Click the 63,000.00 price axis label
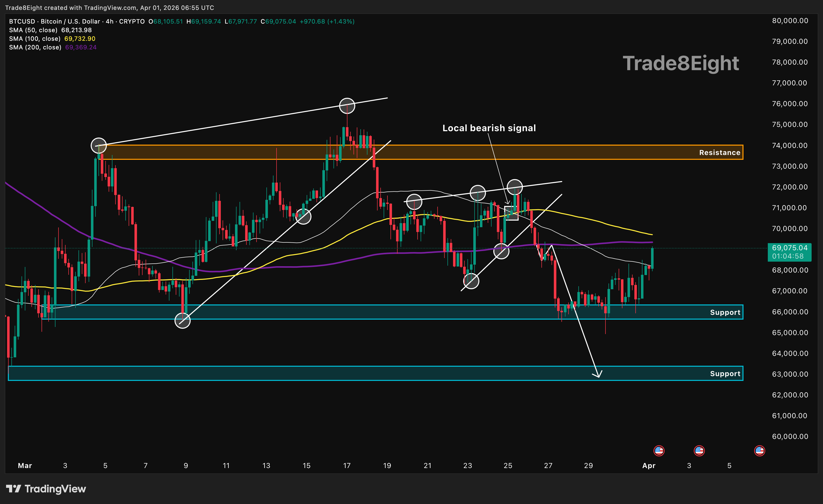The image size is (823, 504). click(x=790, y=374)
